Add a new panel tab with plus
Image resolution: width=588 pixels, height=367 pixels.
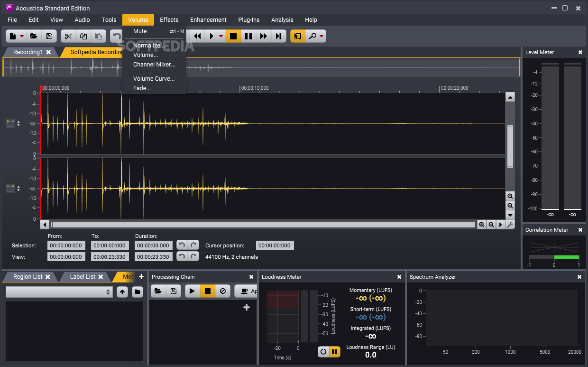coord(141,276)
